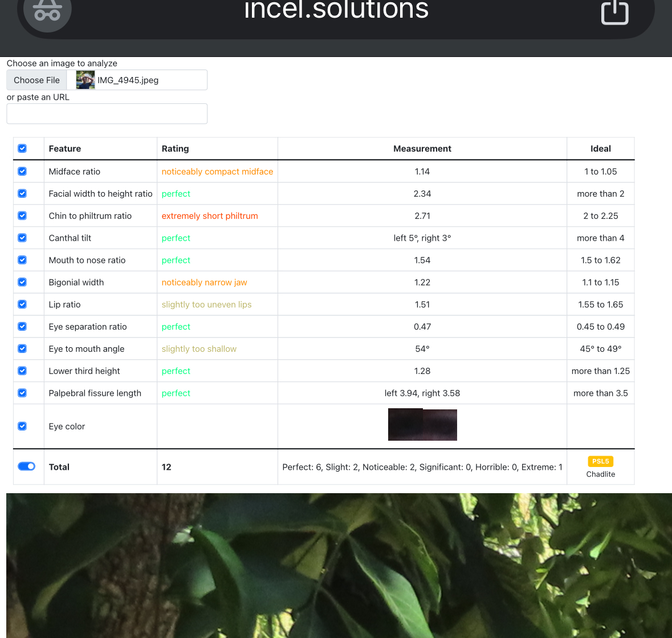Uncheck the Palpebral fissure length checkbox
Image resolution: width=672 pixels, height=638 pixels.
(22, 393)
